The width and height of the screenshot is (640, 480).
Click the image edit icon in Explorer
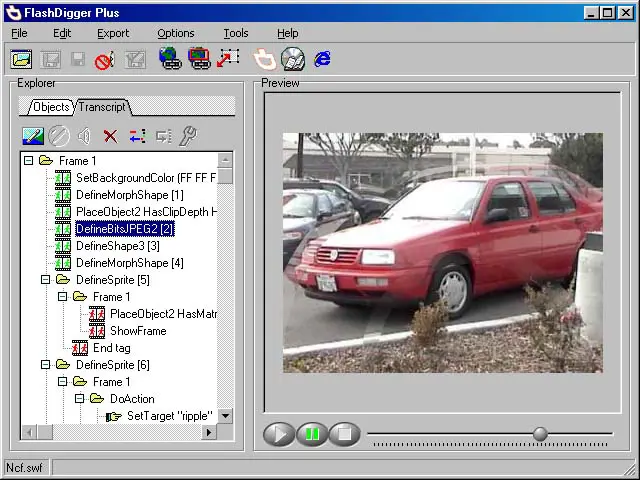[33, 136]
